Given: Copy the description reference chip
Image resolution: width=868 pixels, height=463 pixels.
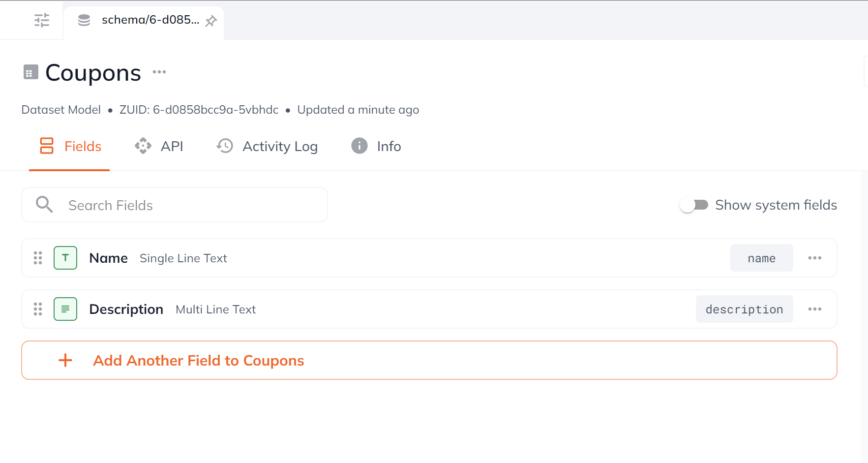Looking at the screenshot, I should pos(744,309).
